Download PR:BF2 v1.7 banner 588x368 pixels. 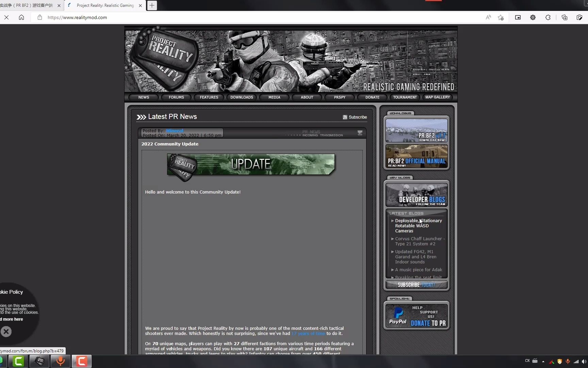click(416, 131)
